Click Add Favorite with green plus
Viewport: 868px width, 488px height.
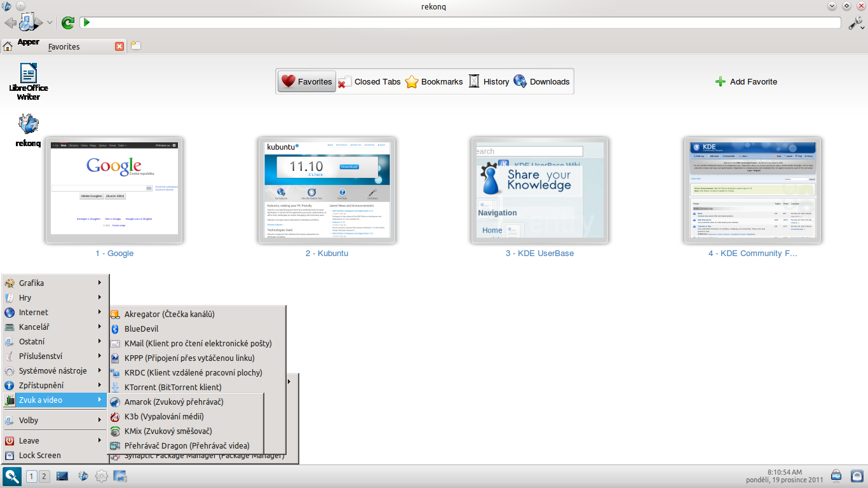pos(746,81)
